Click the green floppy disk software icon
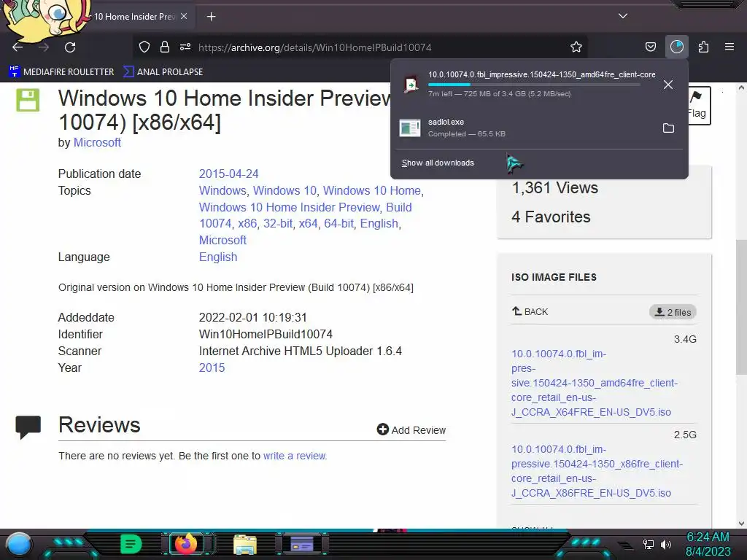This screenshot has height=560, width=747. pyautogui.click(x=28, y=100)
